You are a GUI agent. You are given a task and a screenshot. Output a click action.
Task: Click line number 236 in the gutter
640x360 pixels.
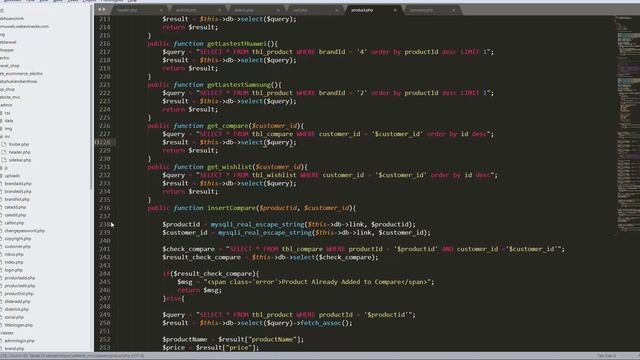point(104,208)
